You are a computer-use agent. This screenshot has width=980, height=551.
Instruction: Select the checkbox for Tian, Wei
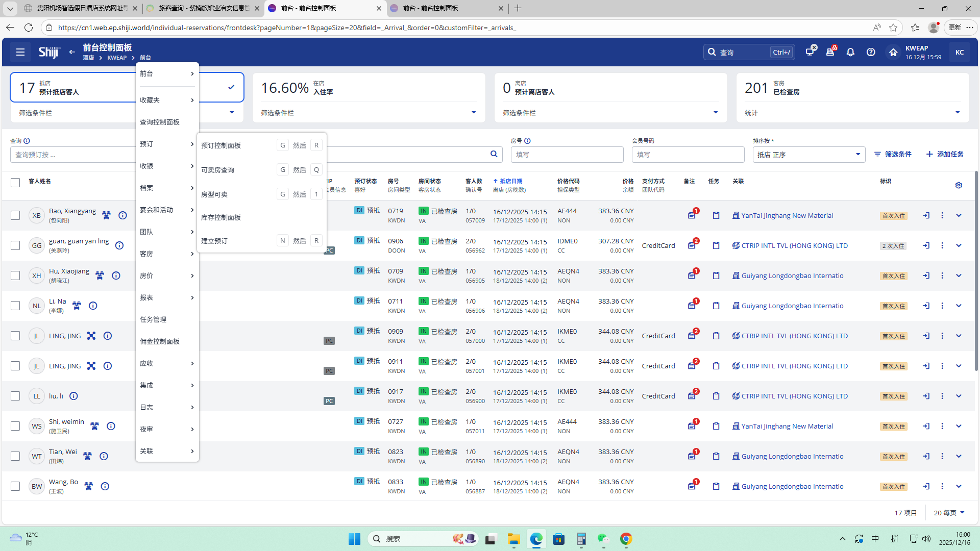pos(15,456)
